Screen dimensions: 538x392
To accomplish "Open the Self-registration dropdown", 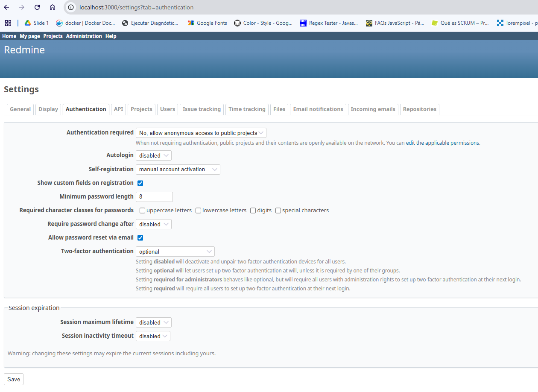I will click(178, 170).
